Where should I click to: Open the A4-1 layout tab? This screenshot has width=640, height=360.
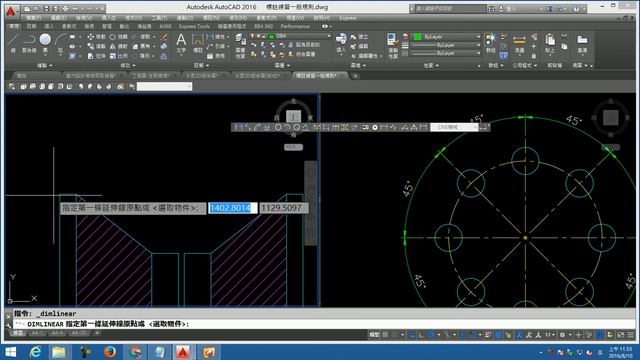click(37, 333)
